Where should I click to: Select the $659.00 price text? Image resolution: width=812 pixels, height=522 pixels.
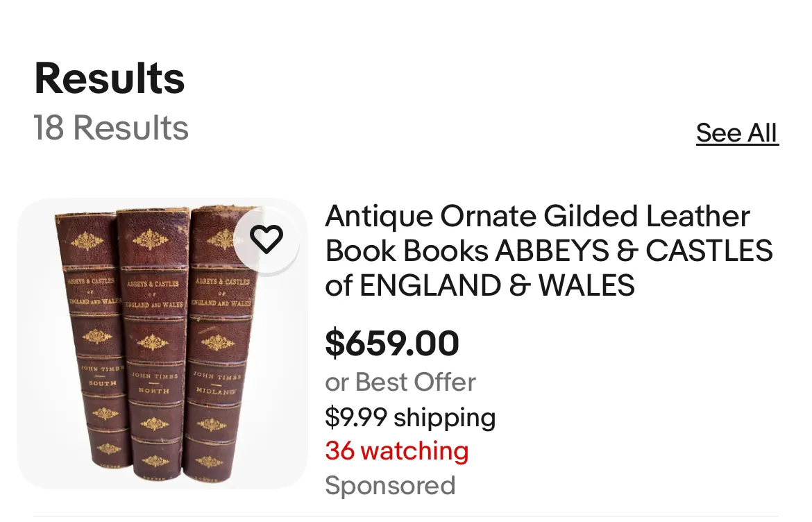pyautogui.click(x=392, y=343)
